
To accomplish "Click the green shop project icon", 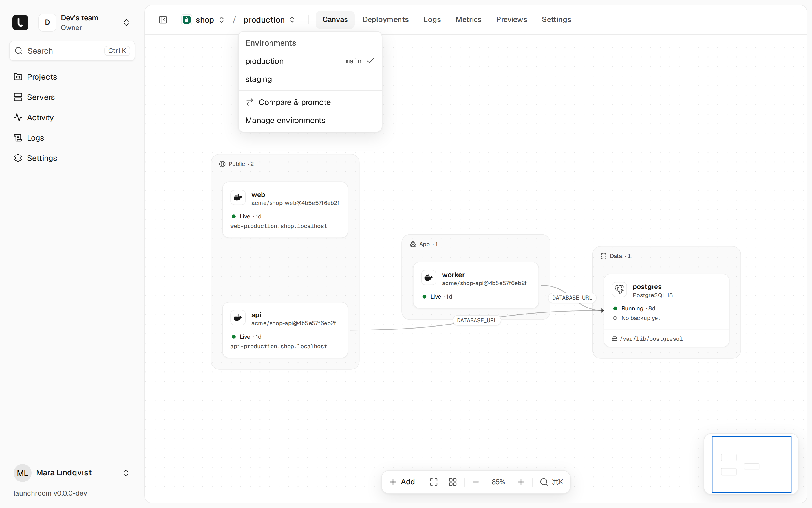I will [x=187, y=20].
